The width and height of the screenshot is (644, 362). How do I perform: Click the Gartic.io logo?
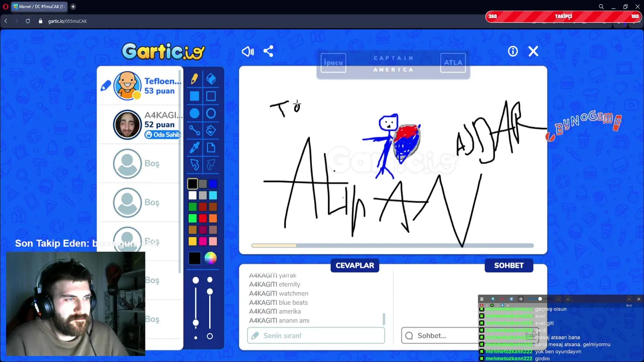164,51
